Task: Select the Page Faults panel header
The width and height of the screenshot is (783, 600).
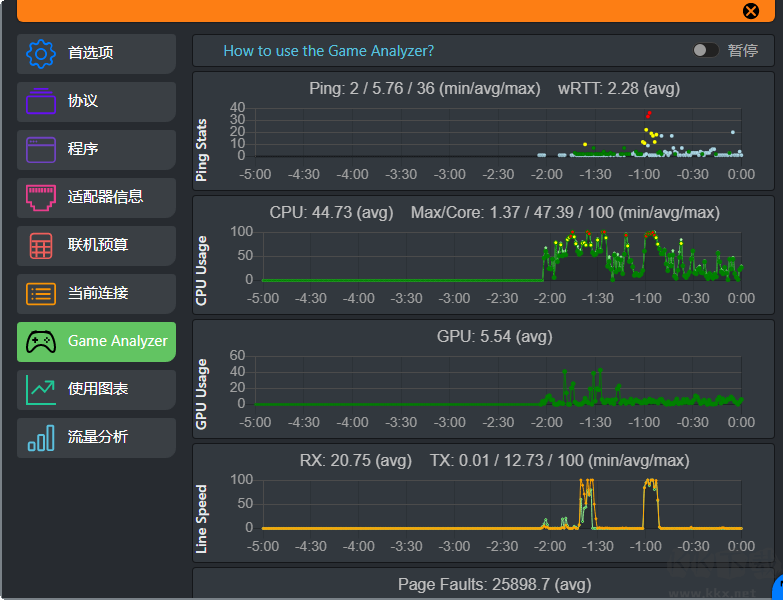Action: pos(494,584)
